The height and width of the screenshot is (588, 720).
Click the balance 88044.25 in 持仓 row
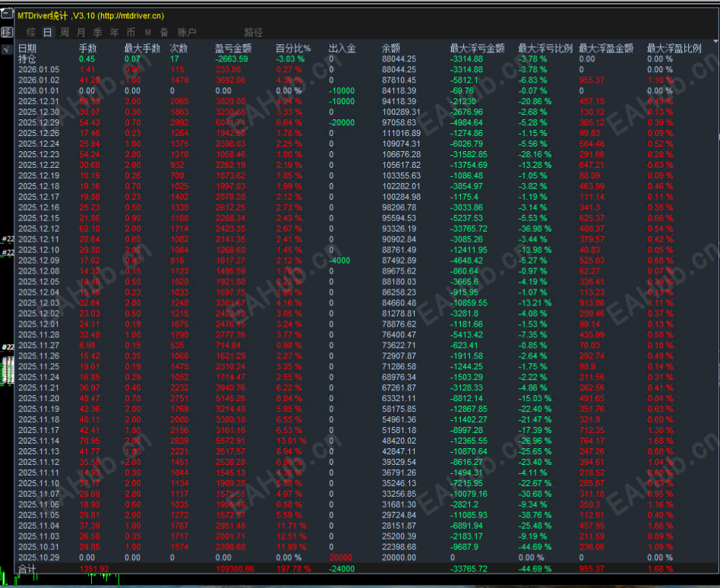click(399, 58)
